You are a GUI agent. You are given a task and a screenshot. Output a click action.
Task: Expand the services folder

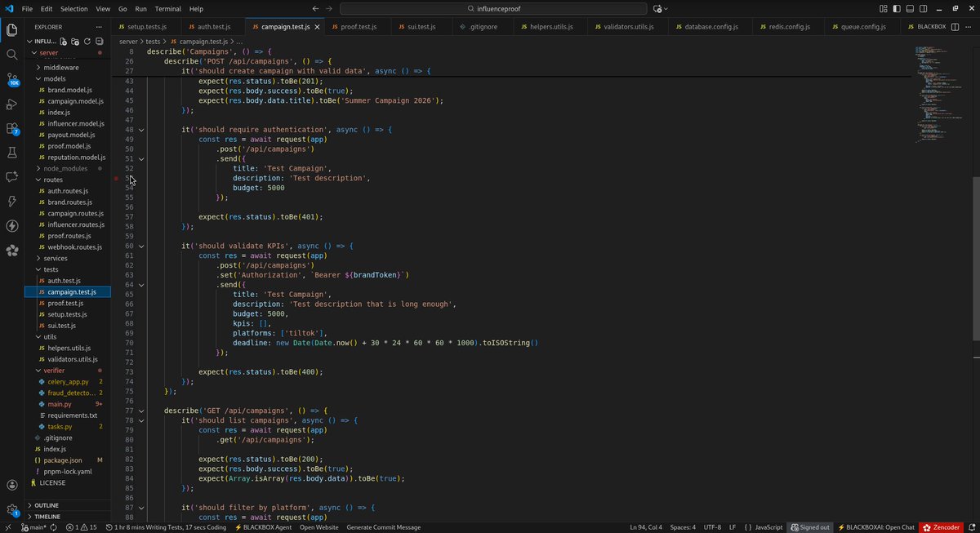pos(56,258)
